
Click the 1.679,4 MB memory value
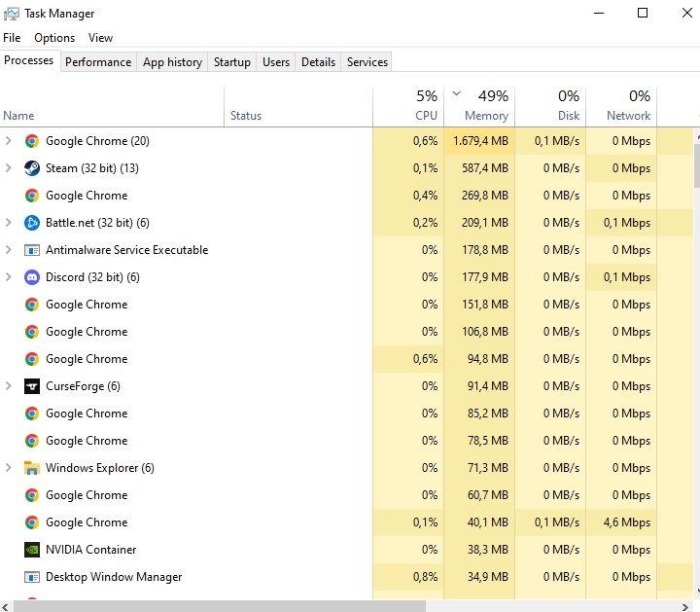tap(480, 141)
